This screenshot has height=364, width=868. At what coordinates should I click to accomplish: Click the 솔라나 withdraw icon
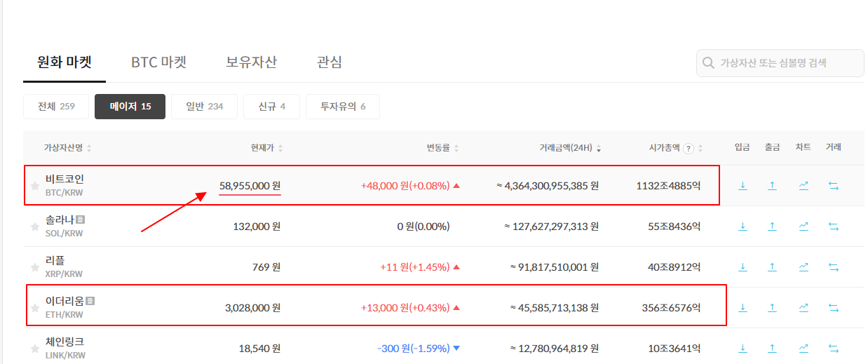point(772,227)
